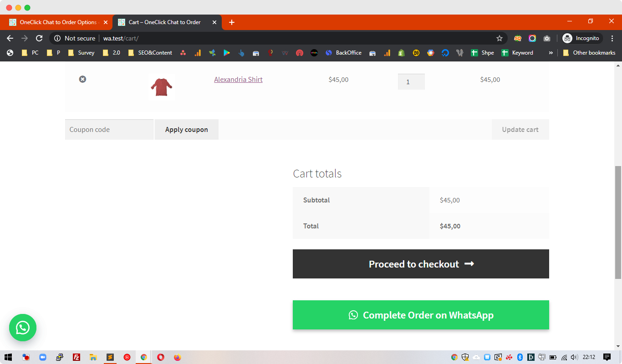Open the Asana bookmark icon

click(183, 53)
